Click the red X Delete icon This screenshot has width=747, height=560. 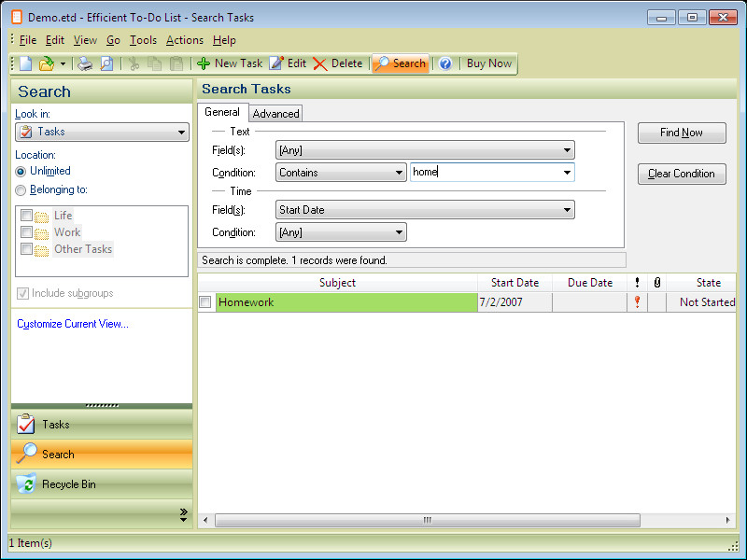pyautogui.click(x=319, y=63)
